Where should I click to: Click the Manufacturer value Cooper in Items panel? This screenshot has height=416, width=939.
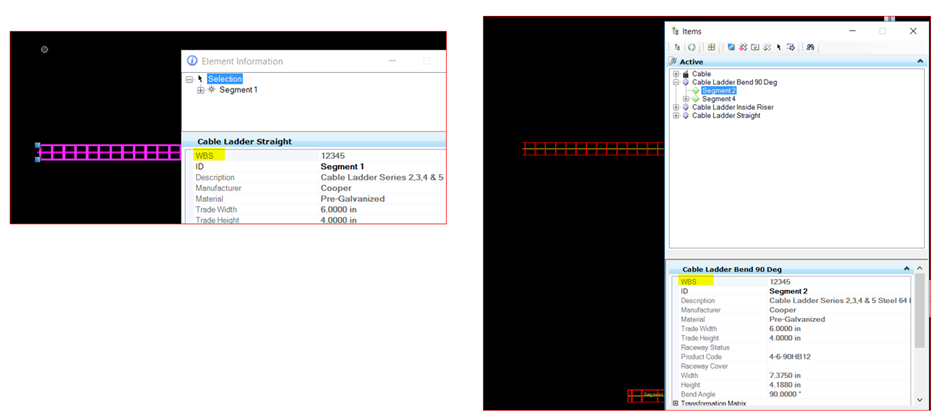coord(783,310)
